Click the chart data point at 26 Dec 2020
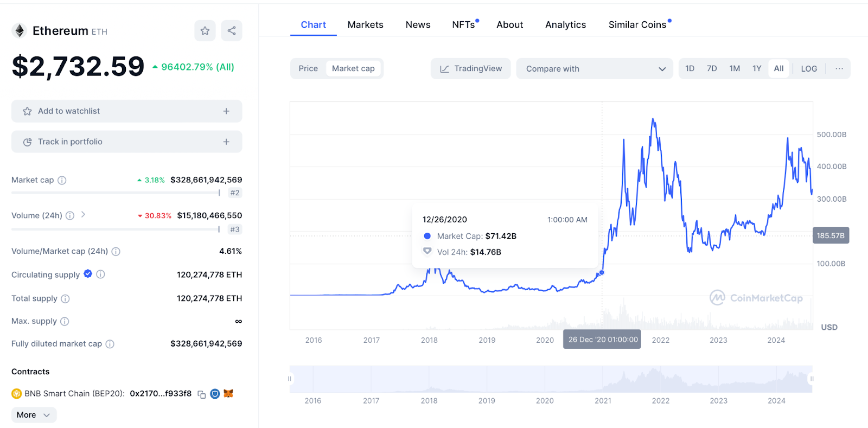This screenshot has width=868, height=428. tap(602, 272)
